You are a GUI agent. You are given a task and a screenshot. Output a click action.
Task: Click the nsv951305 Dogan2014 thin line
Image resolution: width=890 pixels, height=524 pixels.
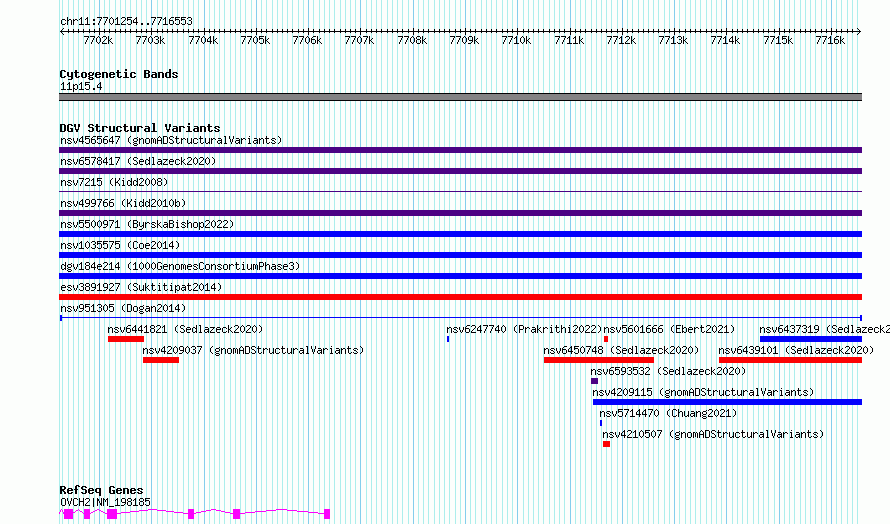[x=460, y=318]
